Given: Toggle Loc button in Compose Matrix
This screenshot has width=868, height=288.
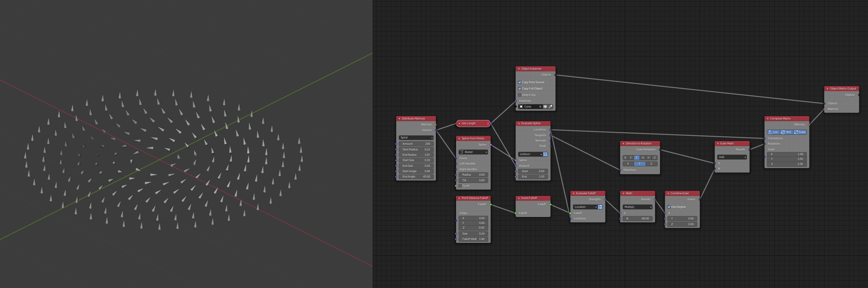Looking at the screenshot, I should 773,132.
